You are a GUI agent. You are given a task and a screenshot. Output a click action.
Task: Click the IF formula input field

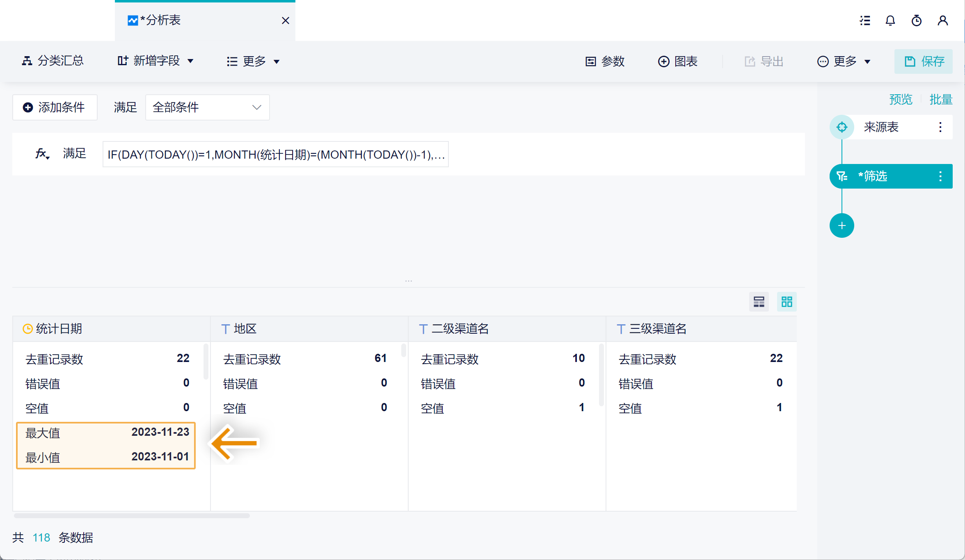(x=275, y=155)
